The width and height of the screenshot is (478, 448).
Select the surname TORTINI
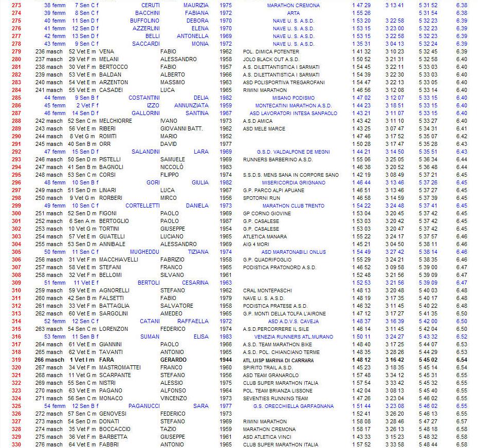[x=109, y=229]
